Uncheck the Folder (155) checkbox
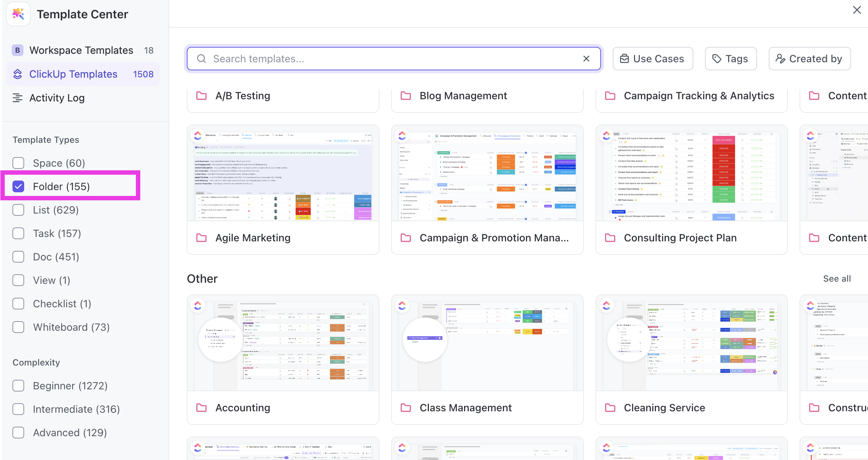868x460 pixels. click(x=18, y=186)
